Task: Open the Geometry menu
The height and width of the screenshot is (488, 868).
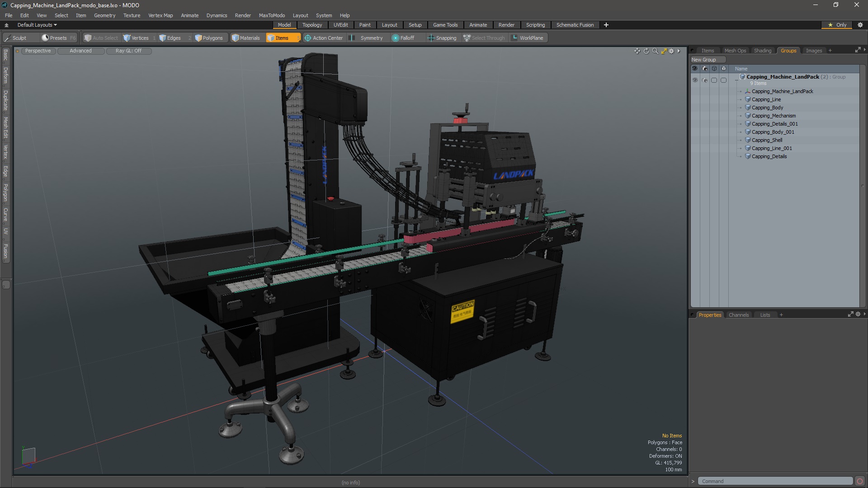Action: (x=104, y=15)
